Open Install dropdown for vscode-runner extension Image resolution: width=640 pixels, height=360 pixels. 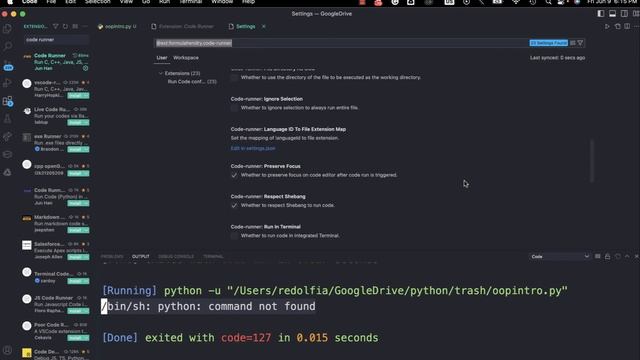pos(87,96)
